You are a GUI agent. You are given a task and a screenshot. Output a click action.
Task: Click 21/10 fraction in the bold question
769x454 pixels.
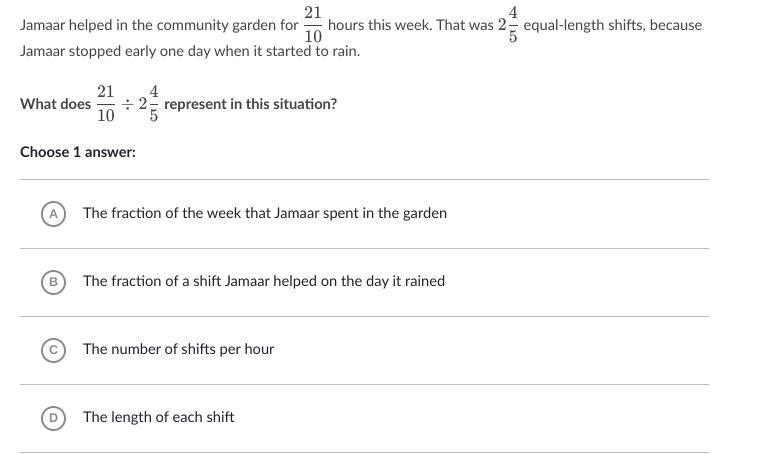[x=106, y=103]
